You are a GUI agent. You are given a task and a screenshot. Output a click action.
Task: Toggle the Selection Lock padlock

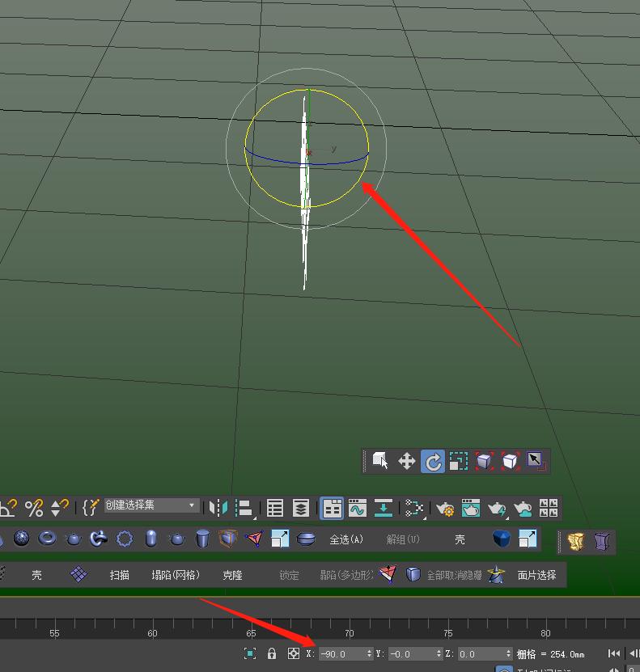pyautogui.click(x=272, y=653)
